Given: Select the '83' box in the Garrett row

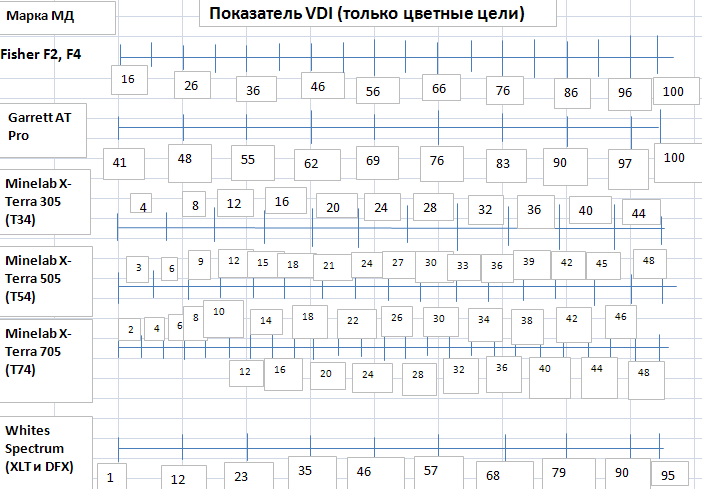Looking at the screenshot, I should coord(506,166).
